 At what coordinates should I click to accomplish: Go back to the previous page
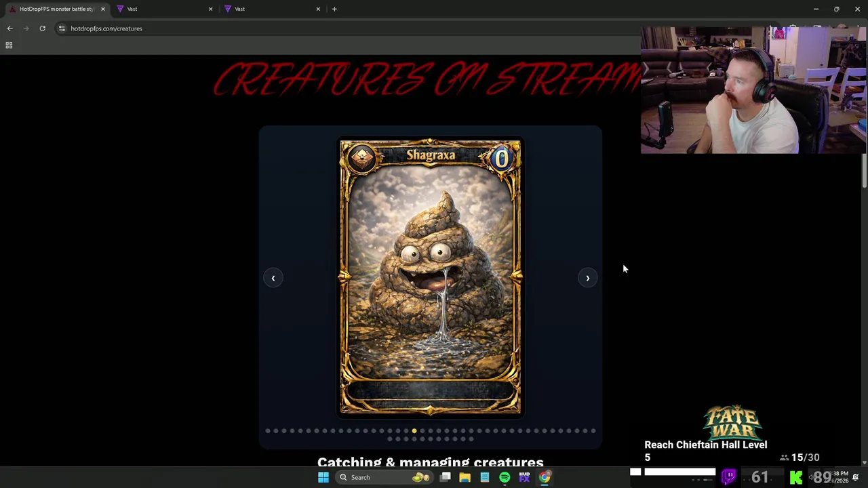(x=9, y=28)
